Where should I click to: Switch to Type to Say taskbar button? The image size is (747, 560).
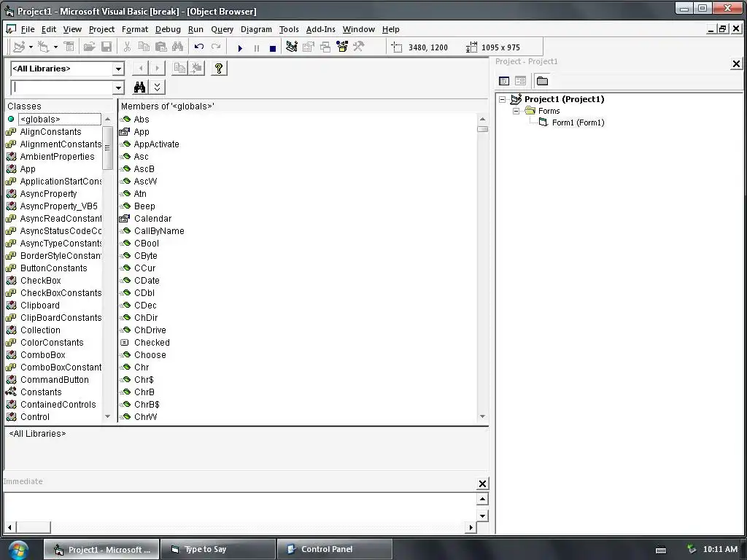coord(218,549)
